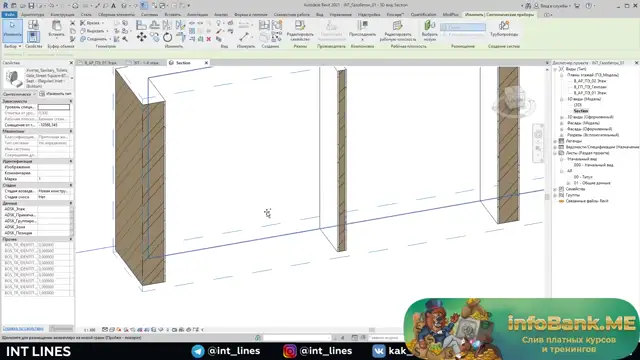The width and height of the screenshot is (640, 360).
Task: Click the Edit Work Plane icon
Action: [398, 26]
